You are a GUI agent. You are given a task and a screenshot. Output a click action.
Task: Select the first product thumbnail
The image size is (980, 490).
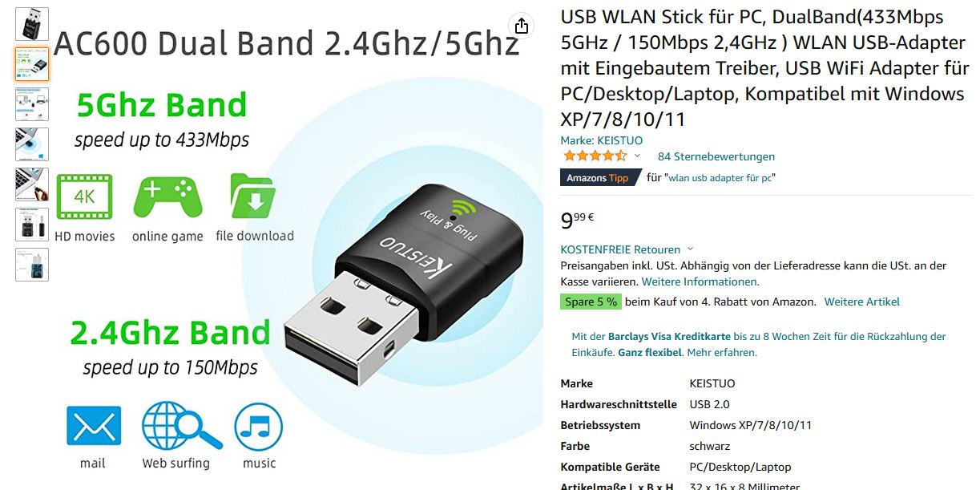tap(32, 24)
